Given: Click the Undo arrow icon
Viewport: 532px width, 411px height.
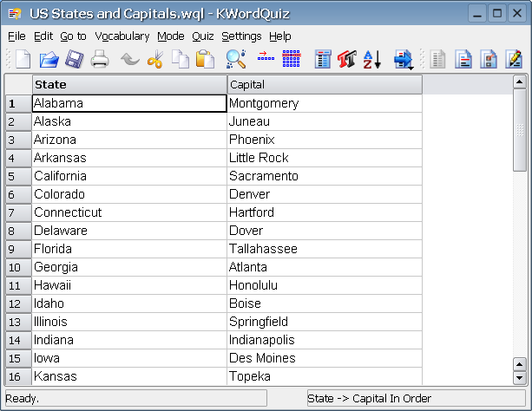Looking at the screenshot, I should coord(130,59).
